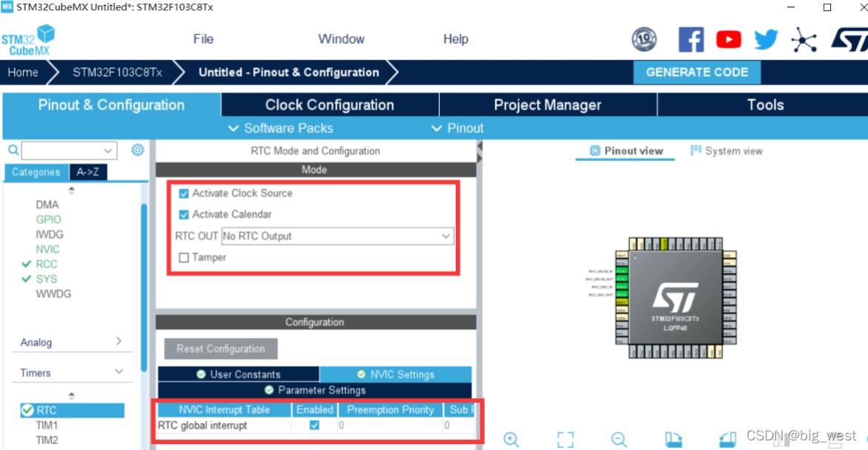
Task: Open the Window menu
Action: (341, 39)
